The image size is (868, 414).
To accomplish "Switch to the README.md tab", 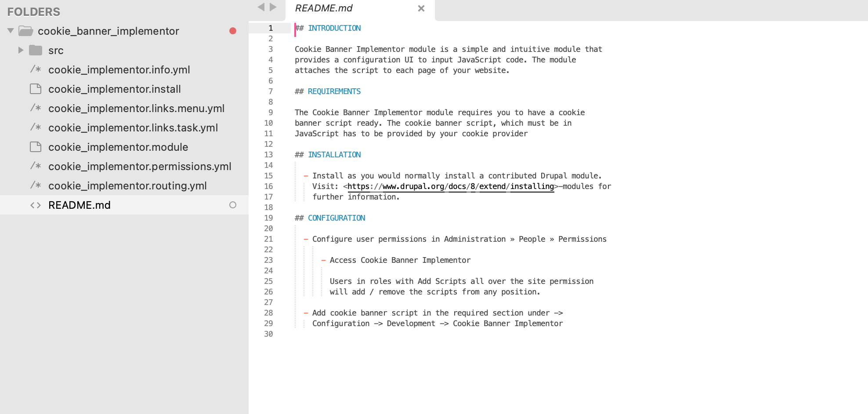I will [324, 8].
